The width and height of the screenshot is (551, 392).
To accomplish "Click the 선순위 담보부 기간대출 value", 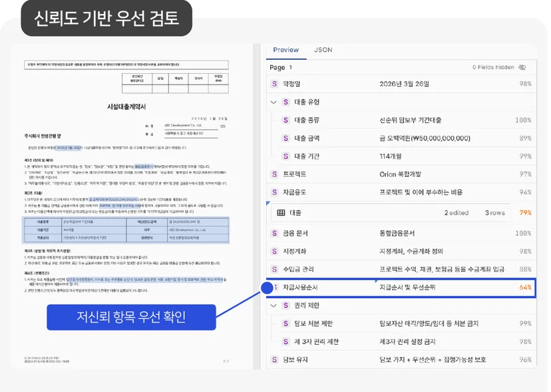I will coord(410,120).
